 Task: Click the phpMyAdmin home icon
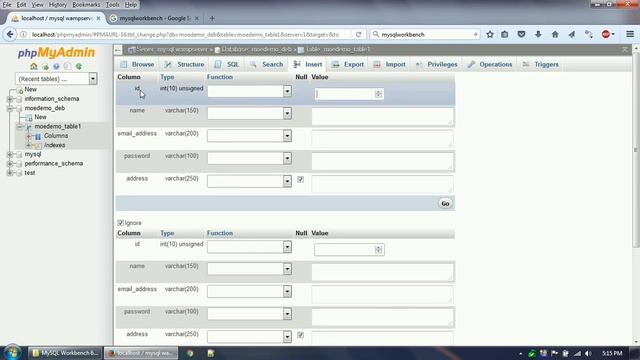click(x=34, y=66)
